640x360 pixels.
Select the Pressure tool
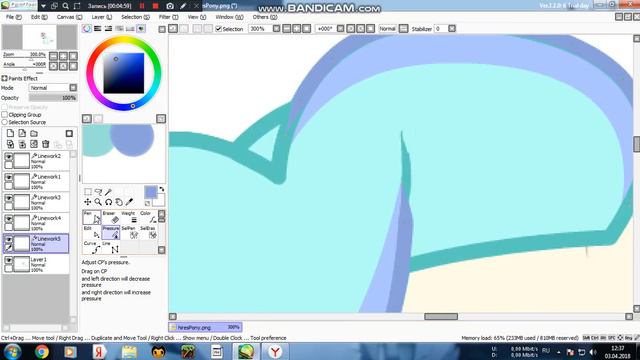[x=110, y=232]
